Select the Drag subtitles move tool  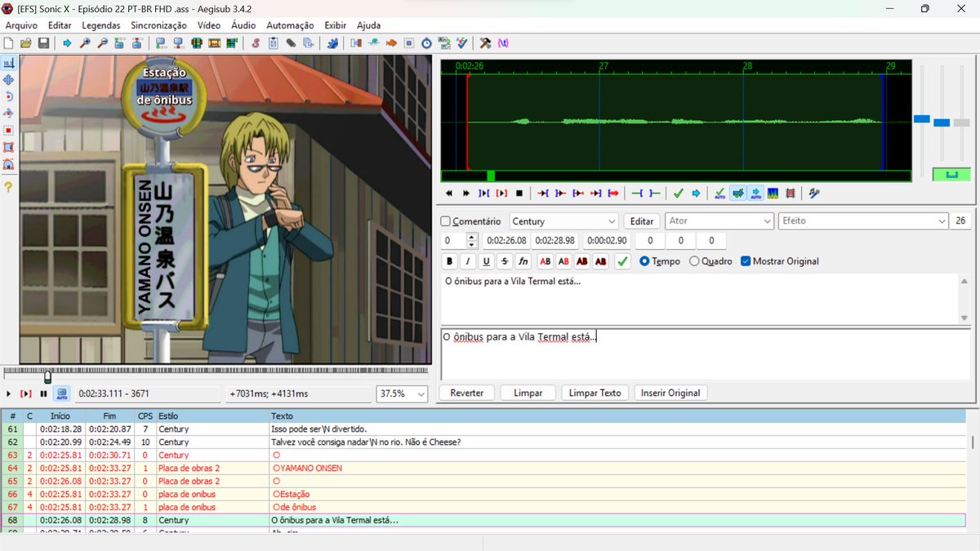click(x=9, y=80)
